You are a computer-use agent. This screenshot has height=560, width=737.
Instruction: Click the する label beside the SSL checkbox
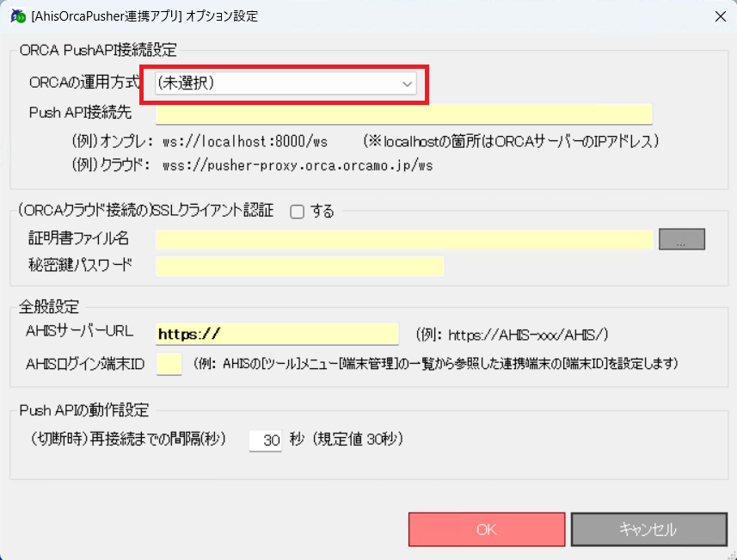322,212
